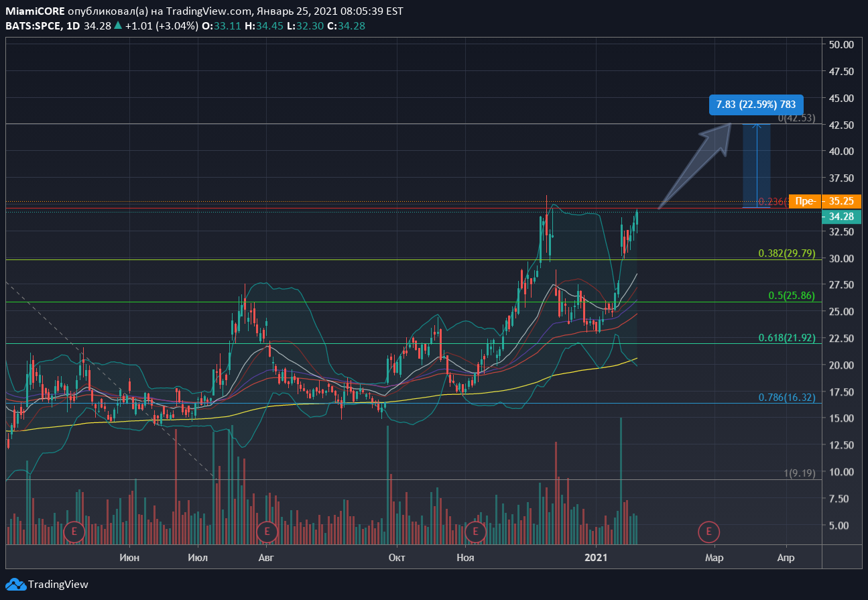The width and height of the screenshot is (868, 600).
Task: Select the 1D timeframe label
Action: 73,25
